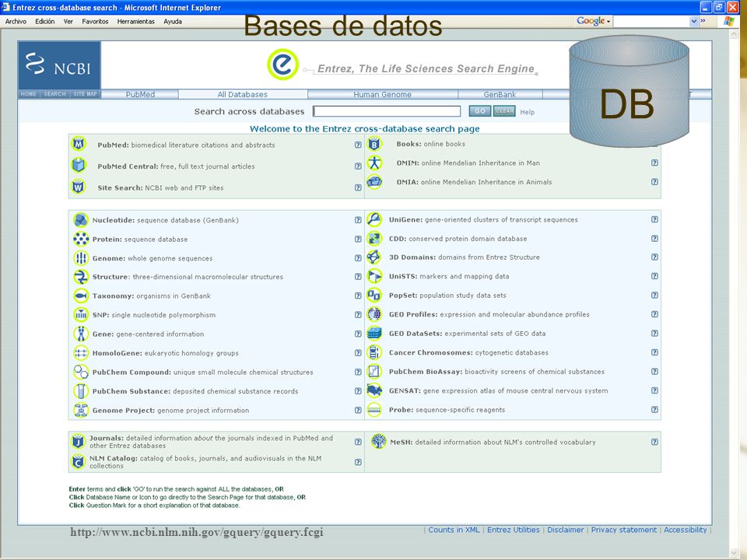The image size is (747, 560).
Task: Open the GEO DataSets stack icon
Action: coord(374,334)
